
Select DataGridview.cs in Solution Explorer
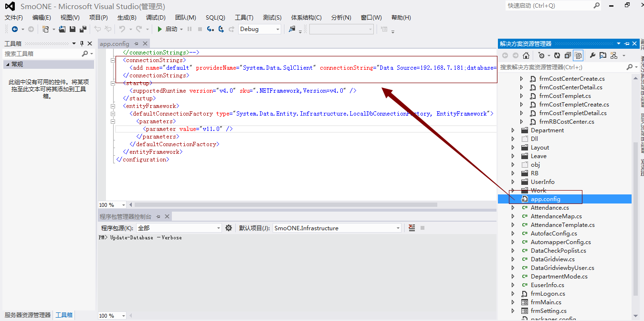tap(553, 259)
